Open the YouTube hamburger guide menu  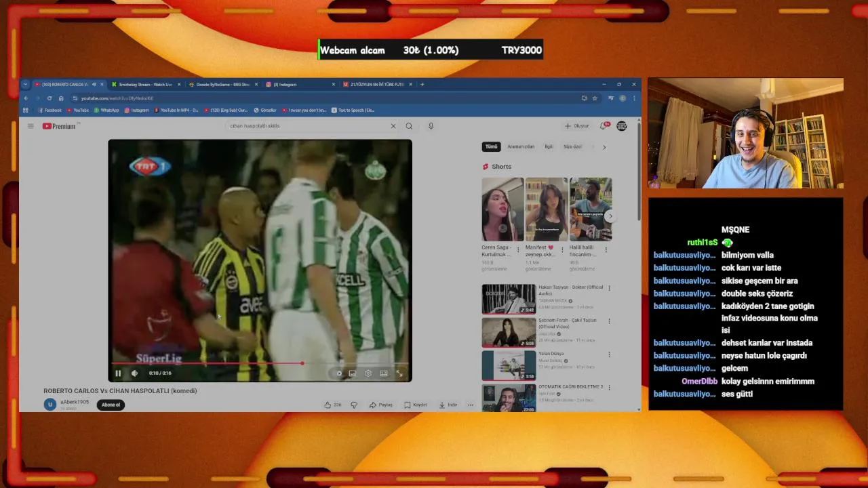click(x=31, y=126)
